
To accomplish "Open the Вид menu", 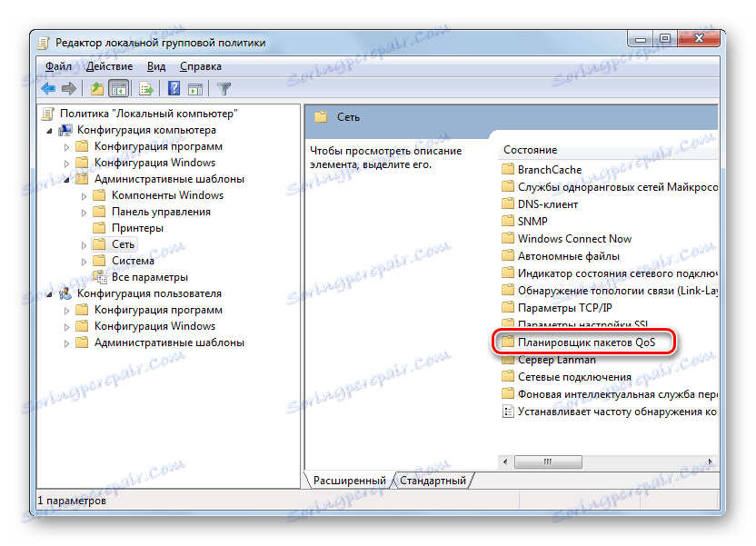I will pos(156,66).
